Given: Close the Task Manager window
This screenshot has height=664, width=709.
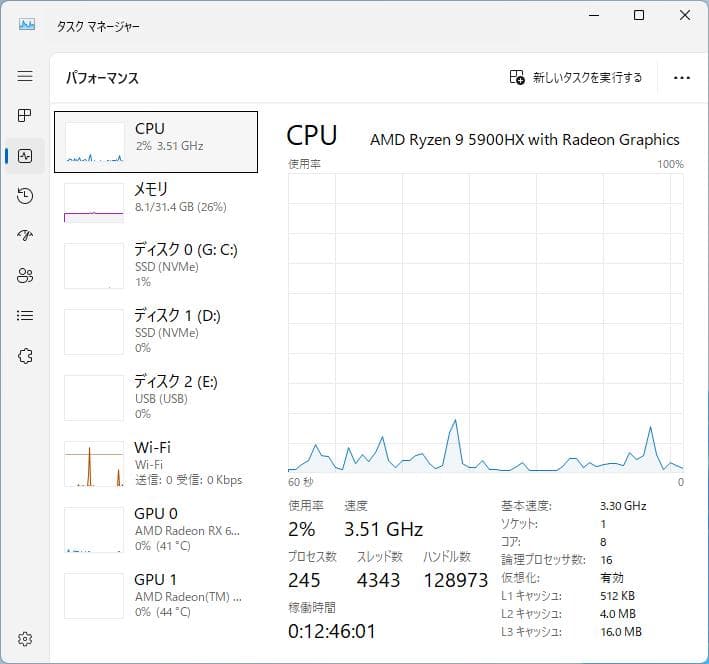Looking at the screenshot, I should 685,15.
